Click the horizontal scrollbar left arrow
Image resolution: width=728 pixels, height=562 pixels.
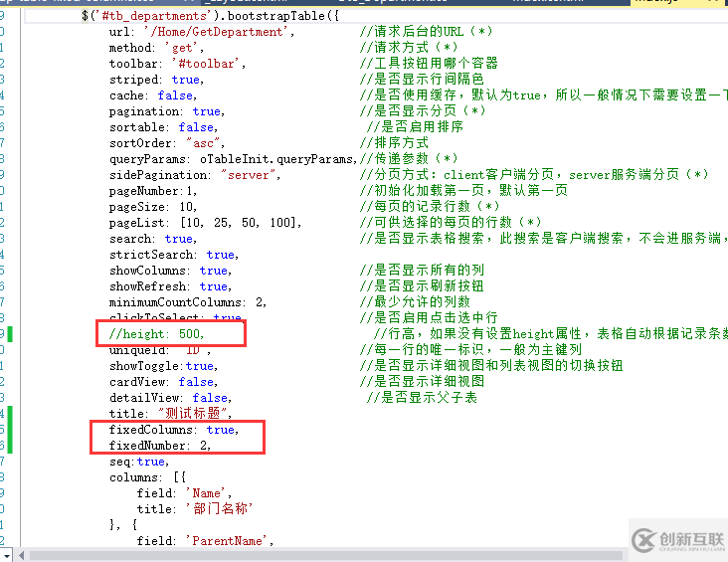coord(21,555)
